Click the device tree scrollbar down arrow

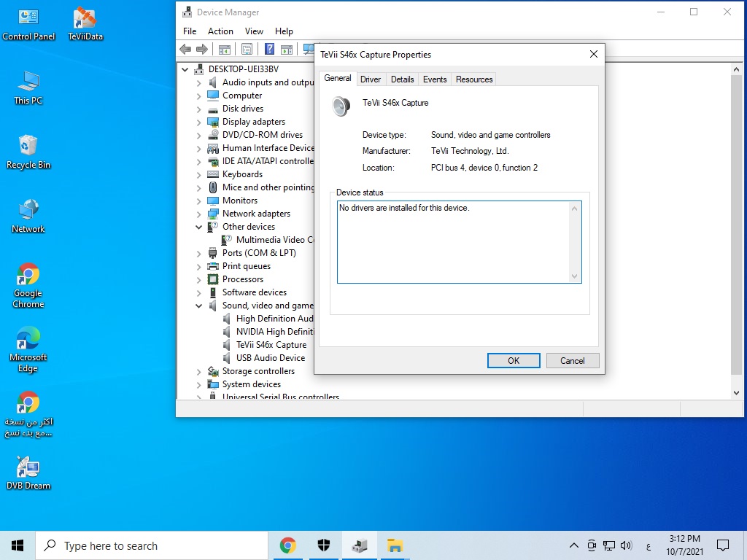click(737, 393)
